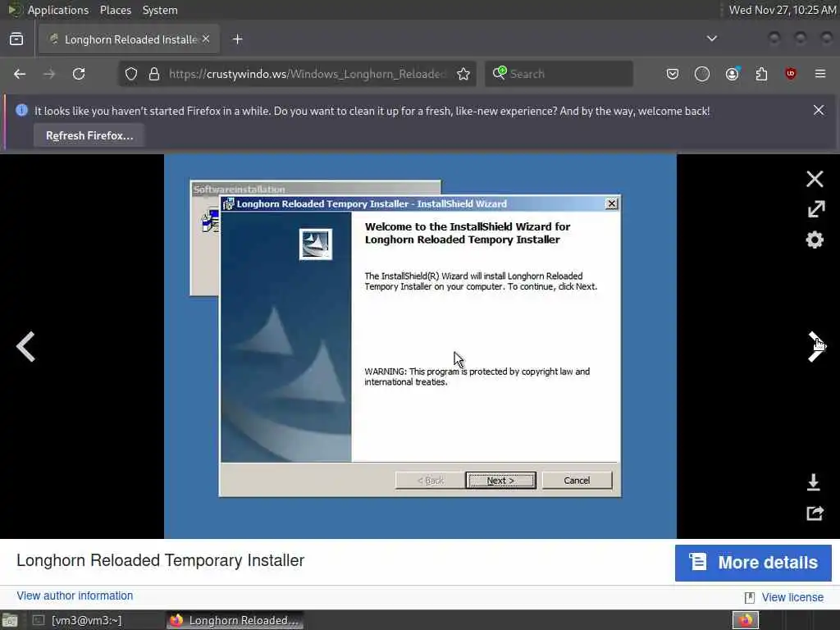
Task: Open the uBlock Origin extension icon
Action: [x=791, y=74]
